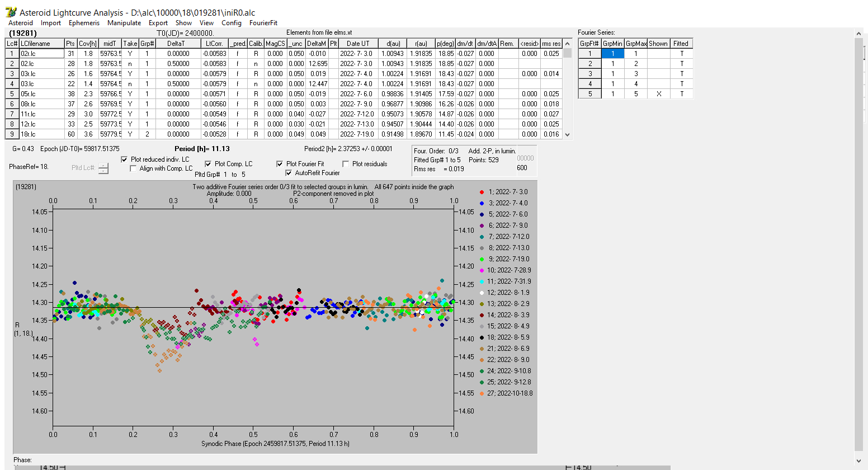
Task: Click the scroll down arrow at the window's right edge
Action: pyautogui.click(x=859, y=460)
